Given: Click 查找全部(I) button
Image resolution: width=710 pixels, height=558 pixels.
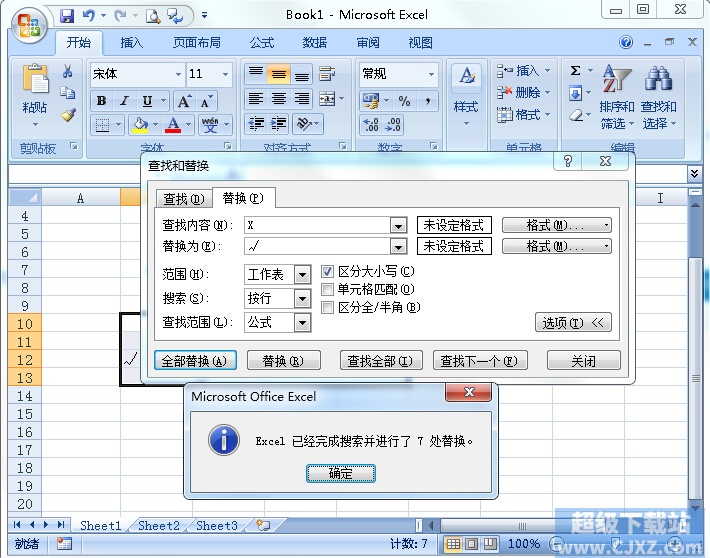Looking at the screenshot, I should tap(381, 361).
